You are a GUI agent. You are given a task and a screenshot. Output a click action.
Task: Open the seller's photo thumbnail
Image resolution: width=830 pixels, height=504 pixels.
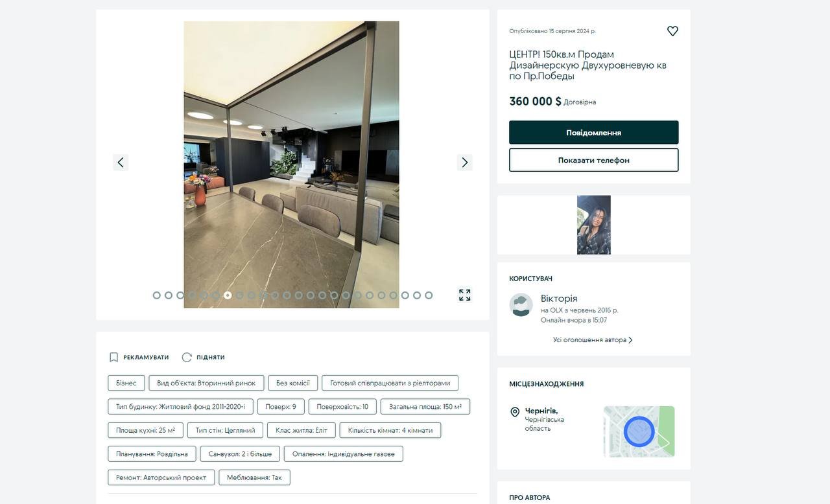(594, 225)
